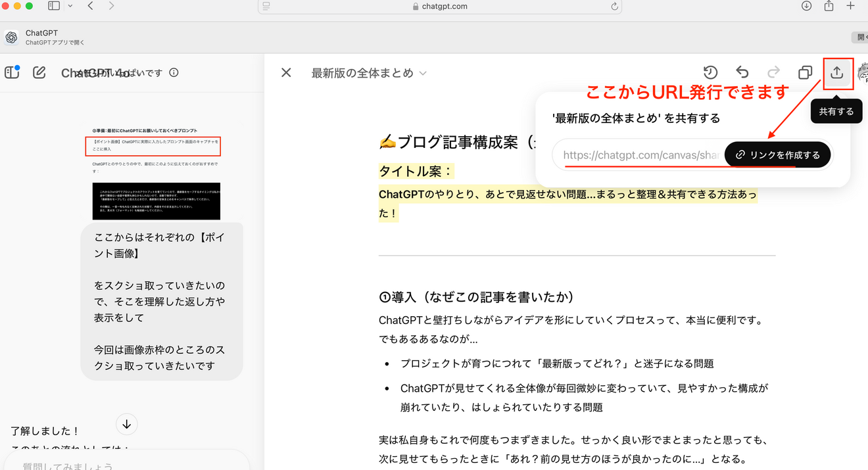
Task: Click the 開く button in app banner
Action: pos(860,37)
